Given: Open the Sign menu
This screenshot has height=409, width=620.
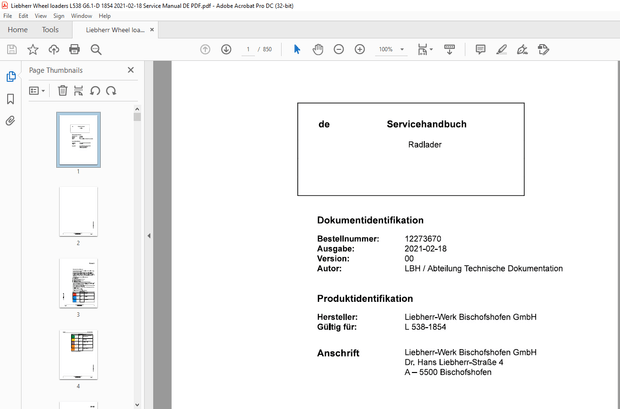Looking at the screenshot, I should (59, 16).
